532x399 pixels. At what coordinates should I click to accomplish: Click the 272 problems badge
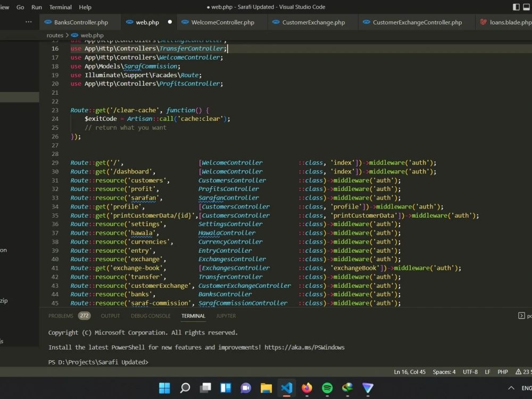click(x=84, y=316)
